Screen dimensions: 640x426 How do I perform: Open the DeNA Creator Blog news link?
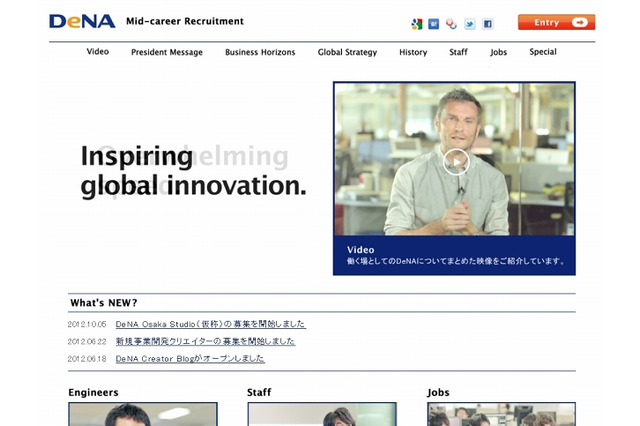(190, 358)
